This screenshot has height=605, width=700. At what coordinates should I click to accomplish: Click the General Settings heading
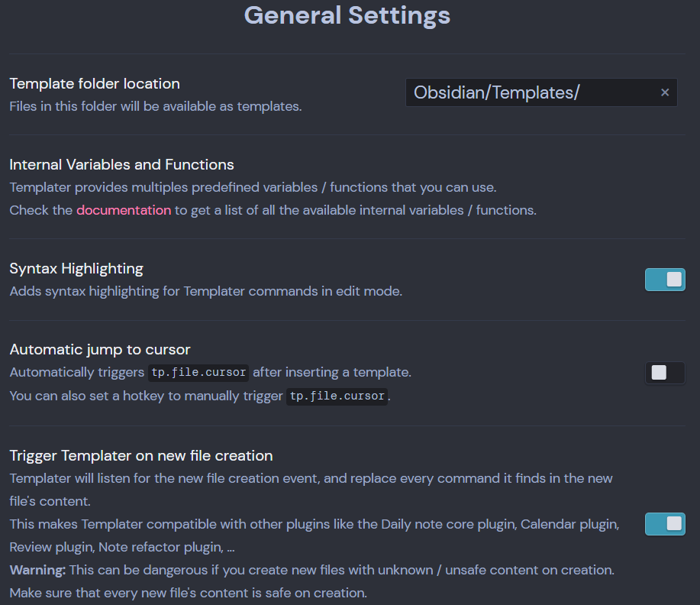point(347,15)
